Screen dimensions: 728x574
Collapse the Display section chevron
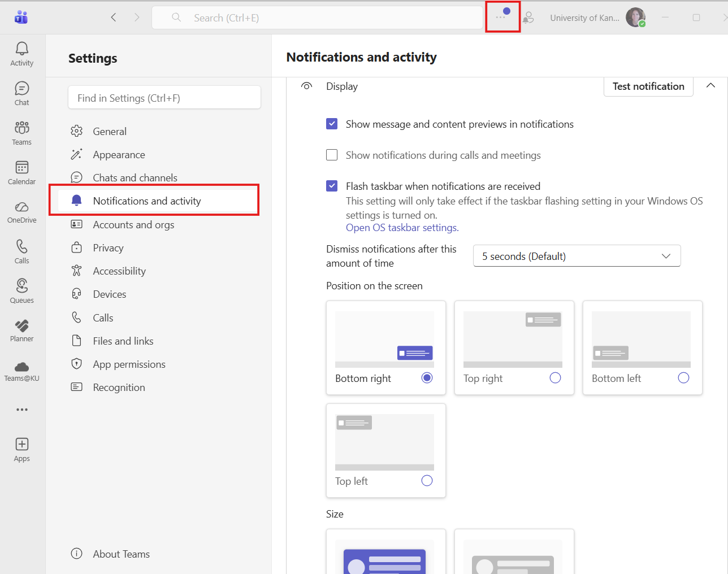pos(710,86)
